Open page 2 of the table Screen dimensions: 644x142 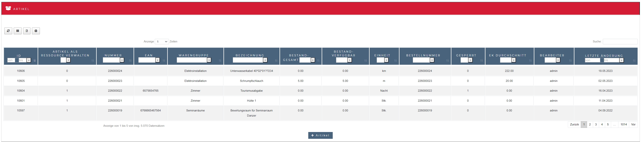[x=590, y=124]
